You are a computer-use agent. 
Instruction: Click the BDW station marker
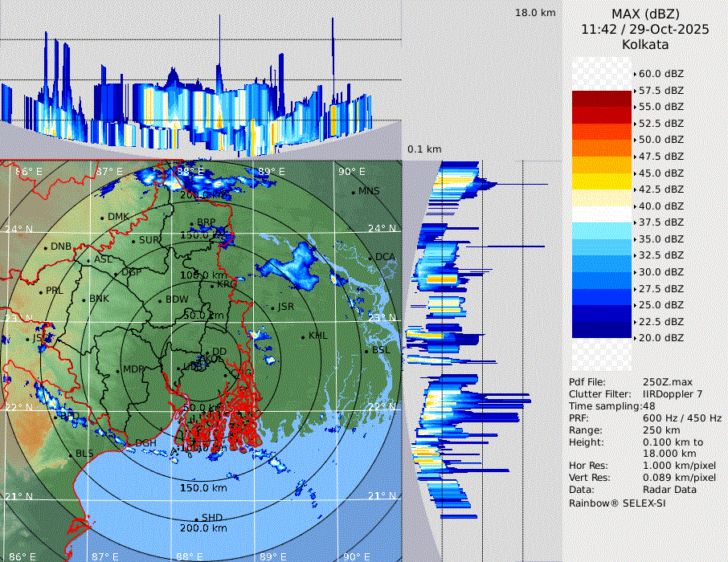pyautogui.click(x=160, y=301)
